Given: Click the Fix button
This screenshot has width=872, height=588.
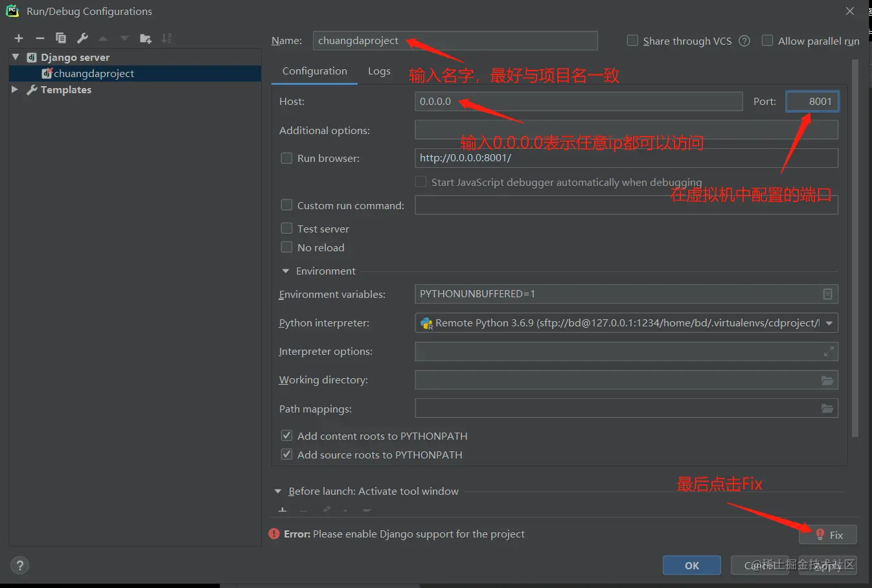Looking at the screenshot, I should tap(829, 535).
